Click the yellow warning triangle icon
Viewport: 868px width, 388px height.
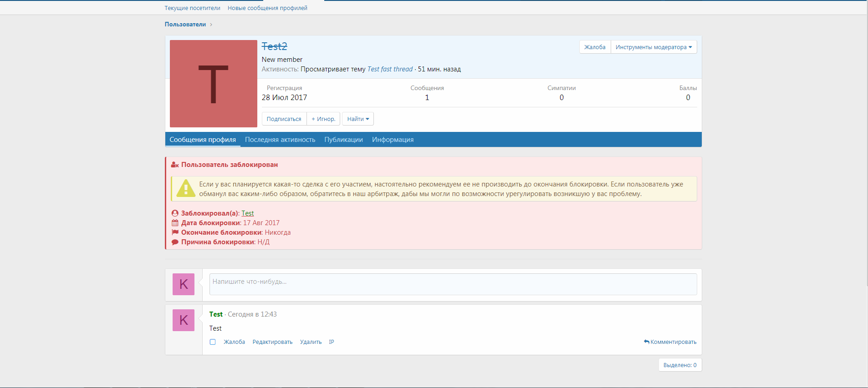tap(186, 188)
